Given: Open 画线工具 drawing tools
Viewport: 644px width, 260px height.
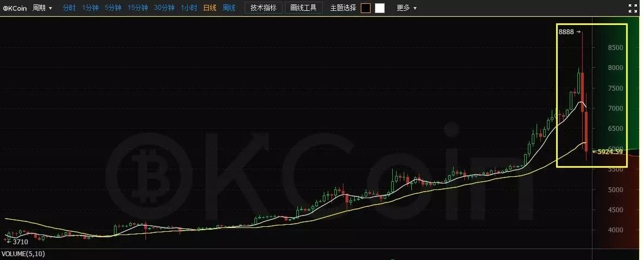Looking at the screenshot, I should tap(303, 8).
